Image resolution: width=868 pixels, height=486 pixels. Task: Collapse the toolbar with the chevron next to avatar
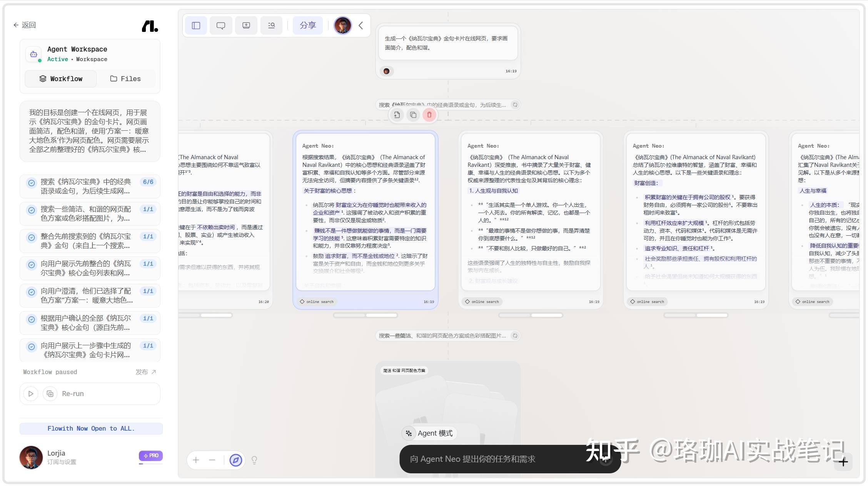click(x=360, y=25)
